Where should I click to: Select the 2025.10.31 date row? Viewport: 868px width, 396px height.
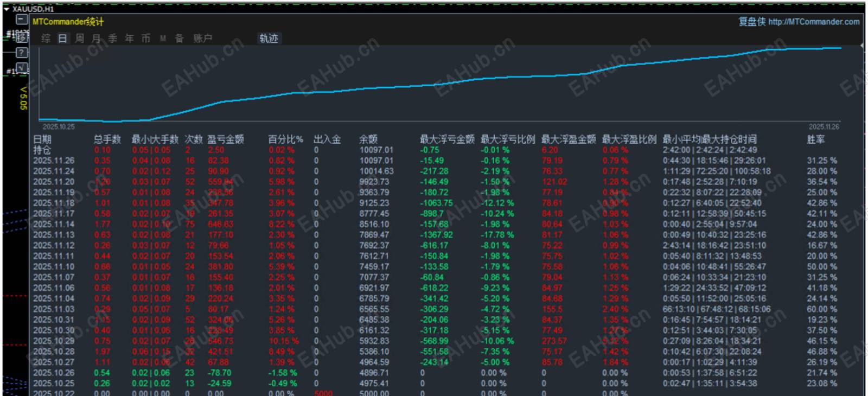point(54,320)
